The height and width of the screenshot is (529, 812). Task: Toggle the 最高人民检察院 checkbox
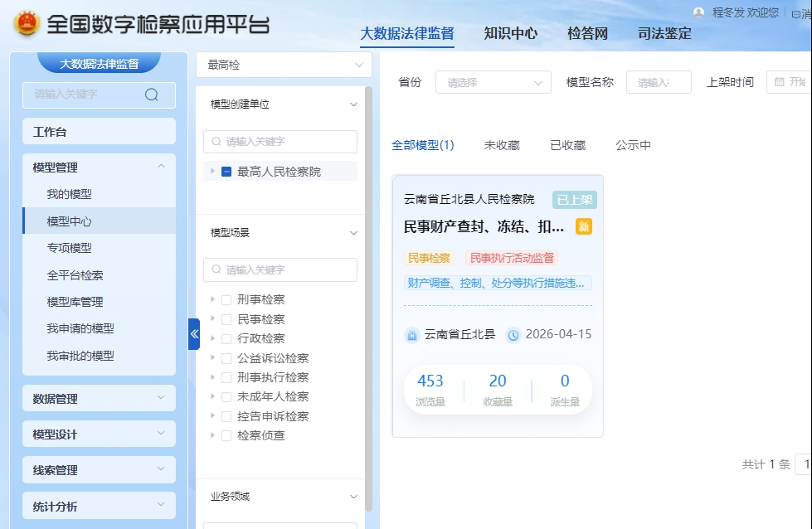tap(226, 172)
